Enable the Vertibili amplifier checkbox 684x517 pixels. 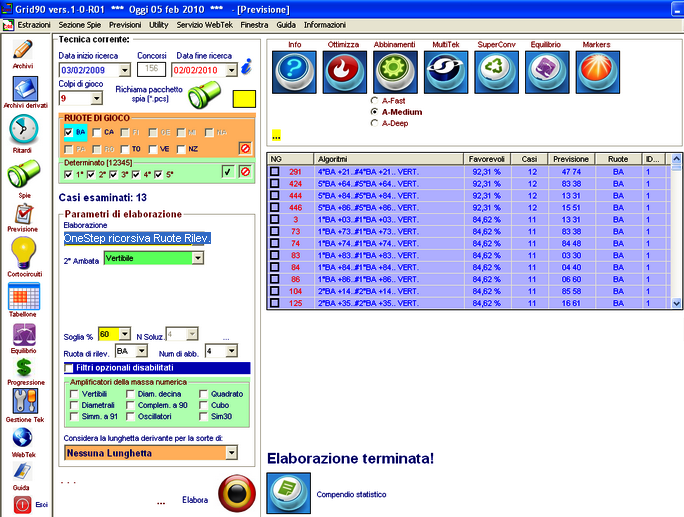coord(73,394)
